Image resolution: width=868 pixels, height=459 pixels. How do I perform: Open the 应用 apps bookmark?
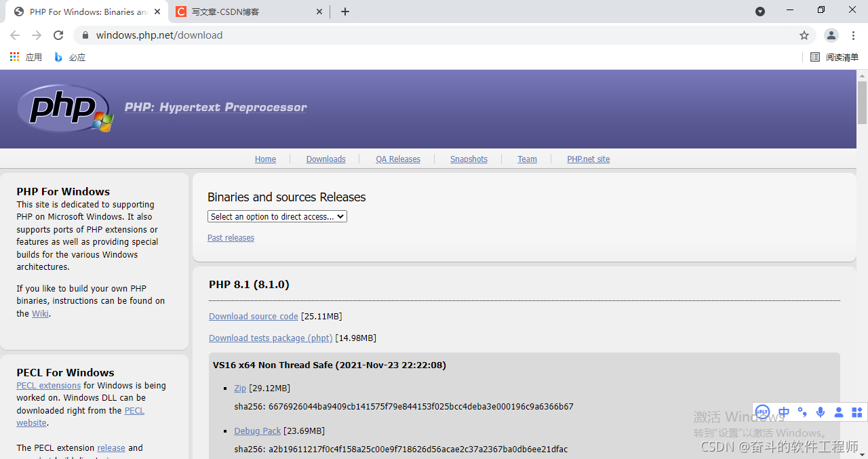pos(26,58)
